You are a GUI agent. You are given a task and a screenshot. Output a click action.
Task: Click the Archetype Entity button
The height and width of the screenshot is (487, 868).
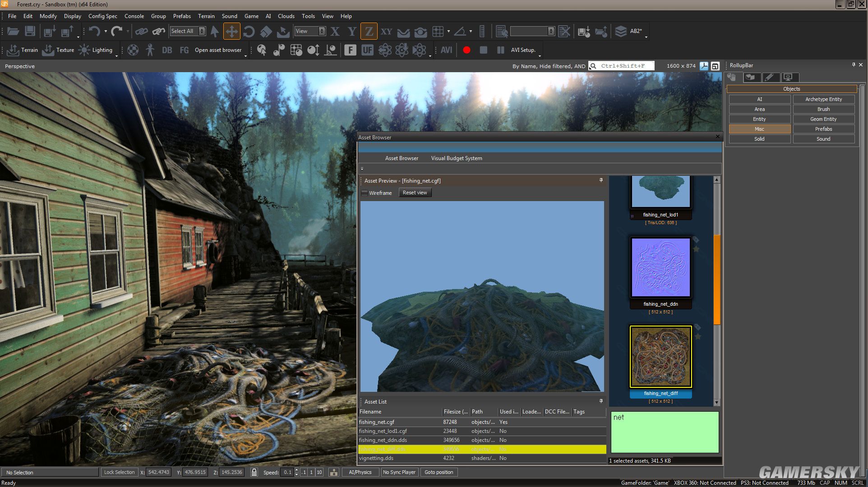(x=823, y=99)
